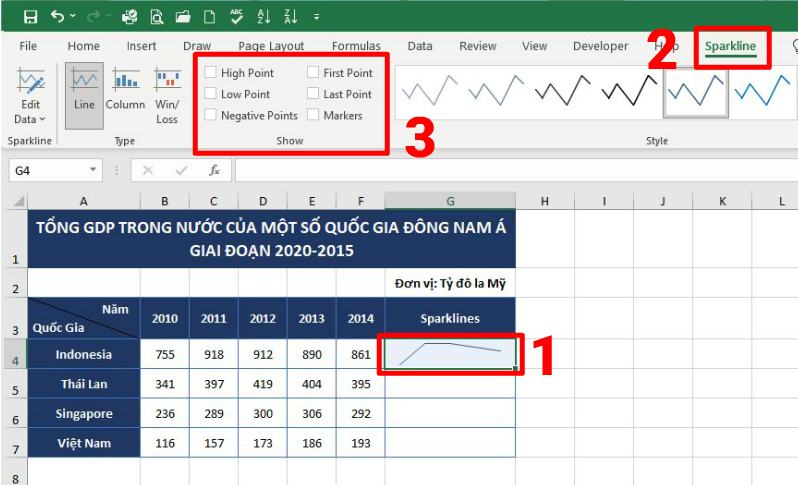Click the Spelling check ABC icon
798x485 pixels.
click(237, 16)
